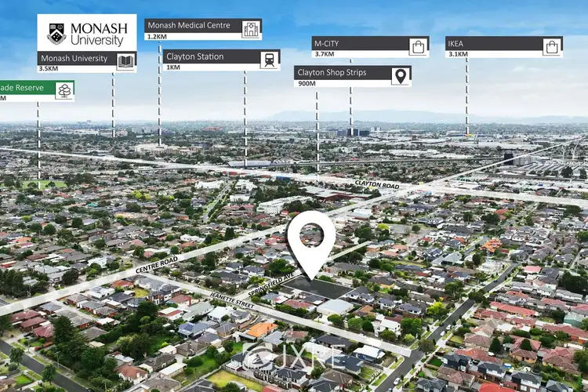
Task: Select the 900M distance under Clayton Shop Strips
Action: [x=307, y=82]
